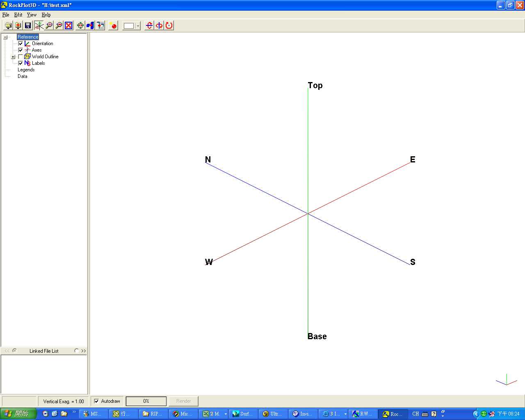Uncheck the Labels checkbox
The height and width of the screenshot is (420, 525).
click(x=21, y=63)
